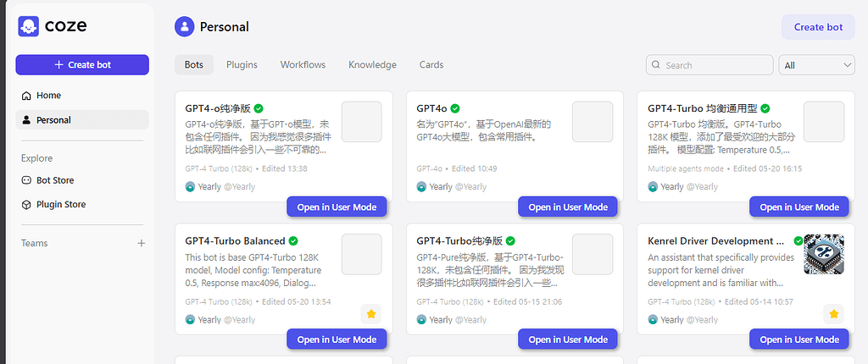
Task: Open Plugin Store in sidebar
Action: coord(82,205)
